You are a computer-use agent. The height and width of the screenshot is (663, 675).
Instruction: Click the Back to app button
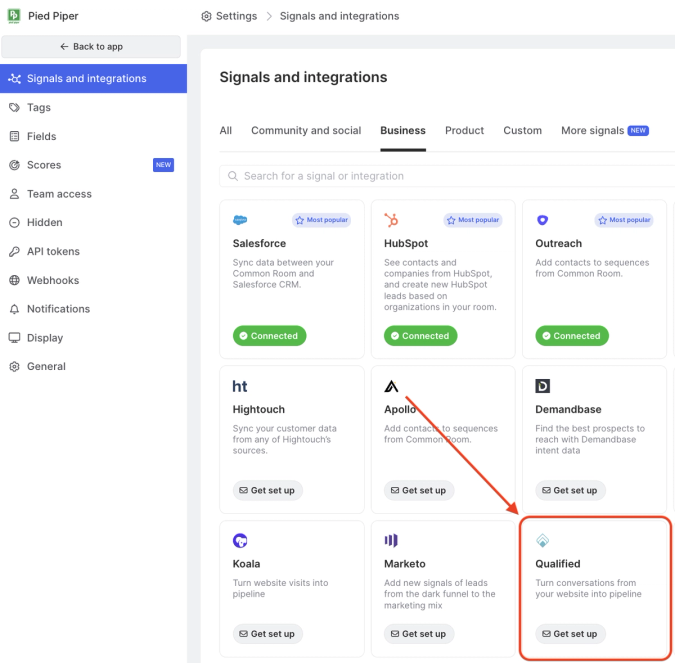tap(91, 46)
